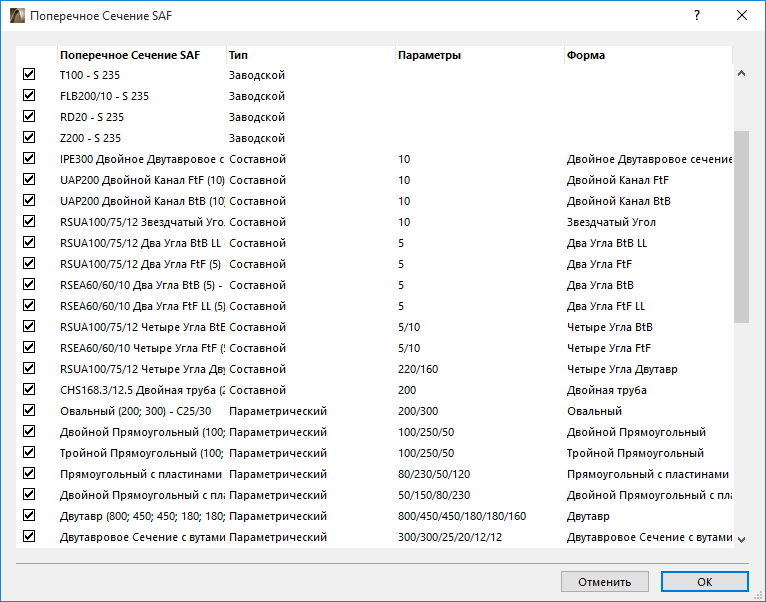Confirm with the OK button
766x602 pixels.
point(704,582)
